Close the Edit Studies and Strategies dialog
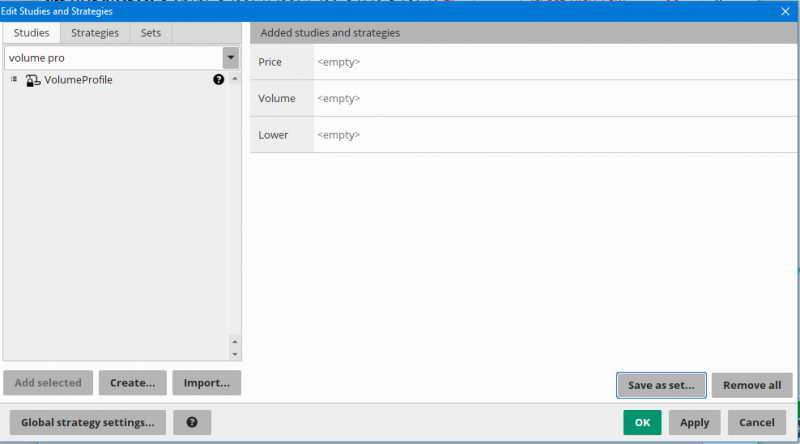 [x=785, y=11]
